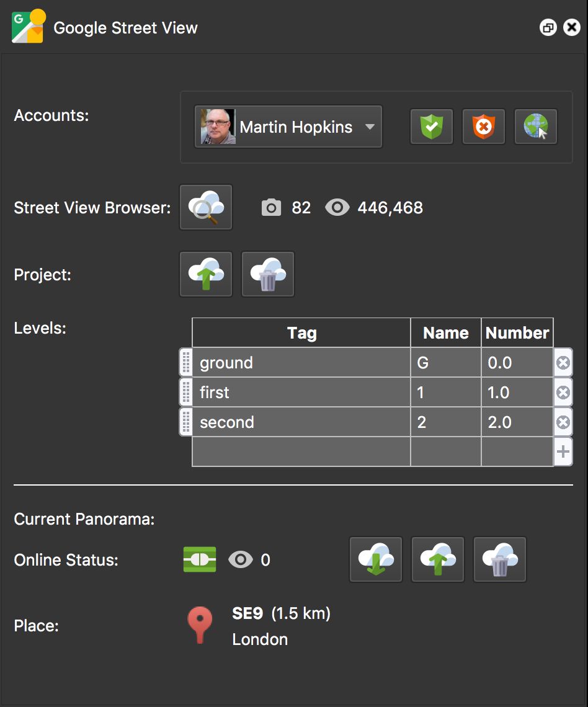Screen dimensions: 588x707
Task: Open the Street View Browser panel
Action: 205,207
